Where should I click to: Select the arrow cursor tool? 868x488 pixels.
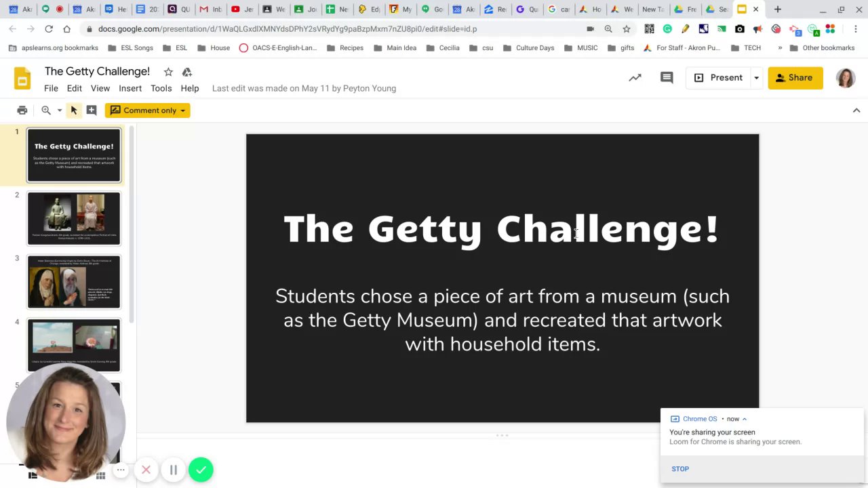[74, 110]
